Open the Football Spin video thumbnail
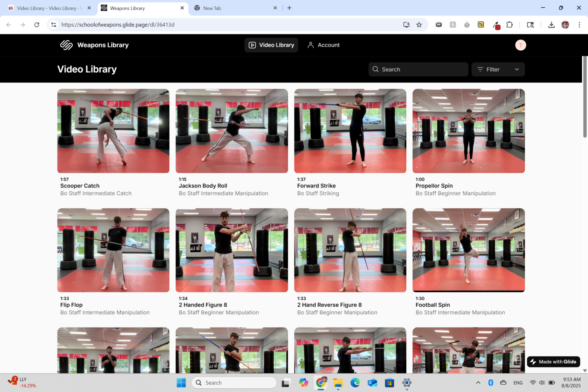Viewport: 588px width, 392px height. point(468,250)
